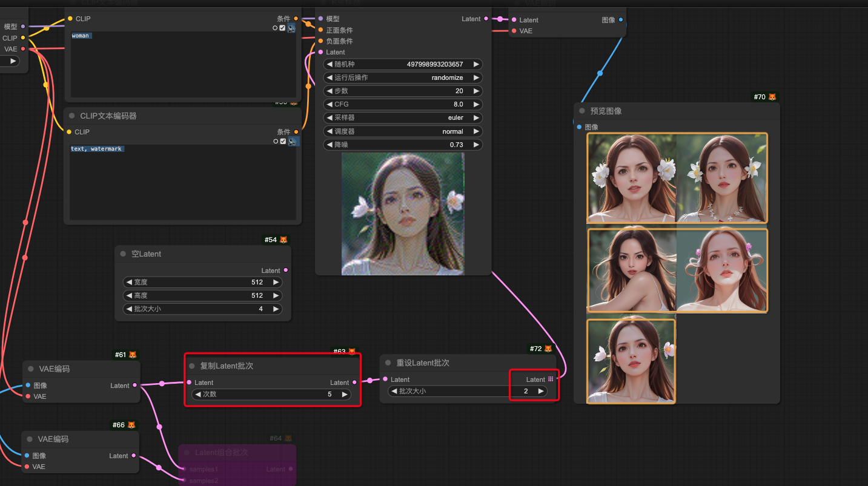Decrease 降噪 denoise with its left arrow

click(330, 145)
